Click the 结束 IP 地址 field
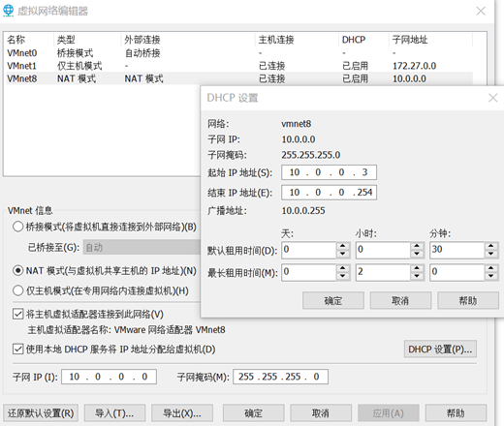The width and height of the screenshot is (504, 426). (329, 193)
